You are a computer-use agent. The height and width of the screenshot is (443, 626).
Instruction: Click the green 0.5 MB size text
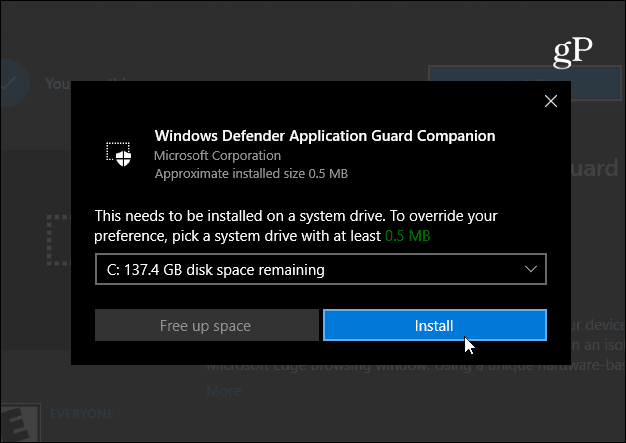tap(408, 236)
